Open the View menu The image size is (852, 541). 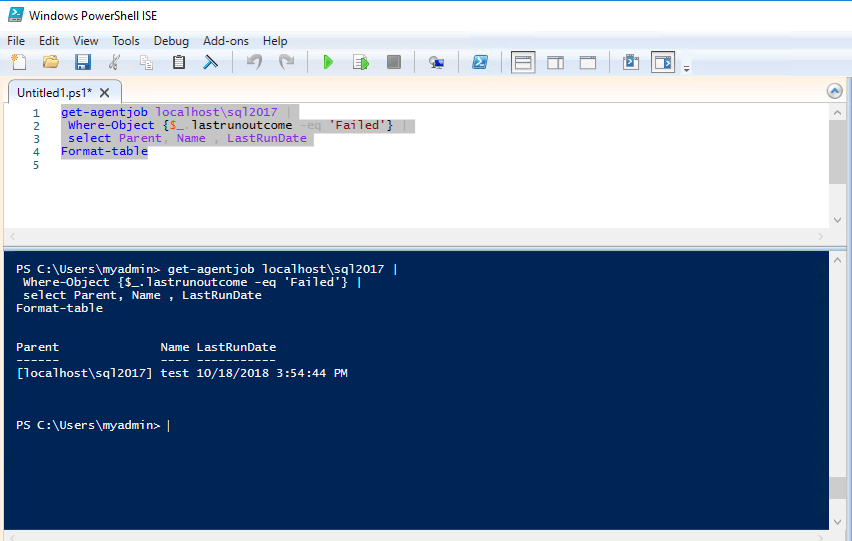(x=85, y=41)
